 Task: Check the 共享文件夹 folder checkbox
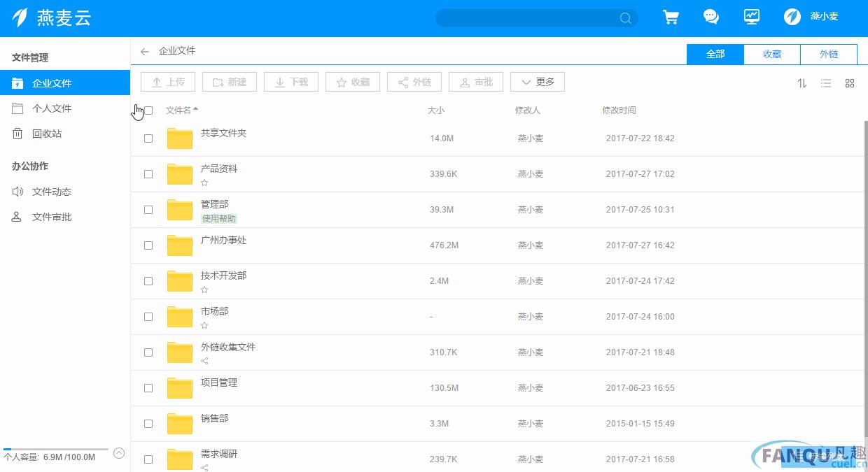(148, 138)
